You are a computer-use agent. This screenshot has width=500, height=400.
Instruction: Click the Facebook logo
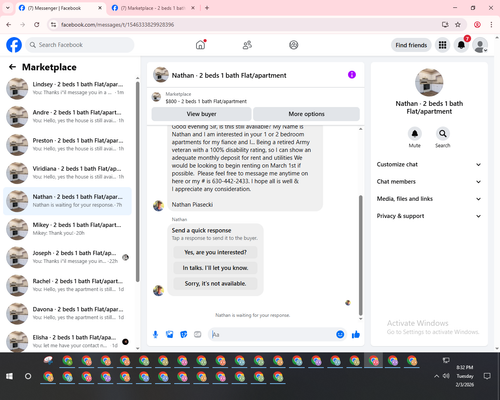tap(14, 45)
